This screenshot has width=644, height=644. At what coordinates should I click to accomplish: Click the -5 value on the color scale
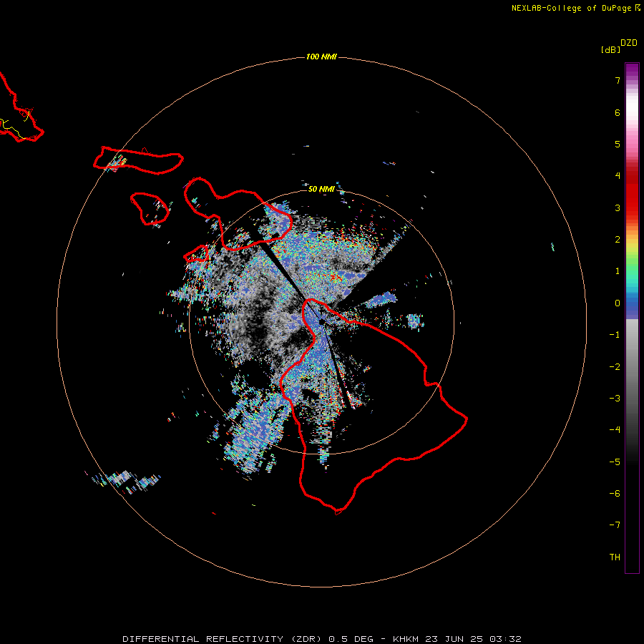click(x=615, y=462)
